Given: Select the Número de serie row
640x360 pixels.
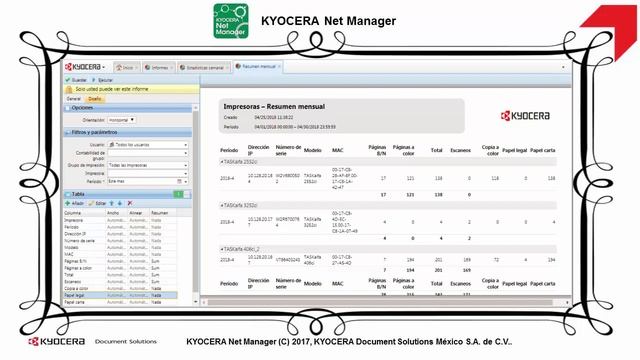Looking at the screenshot, I should click(x=120, y=241).
